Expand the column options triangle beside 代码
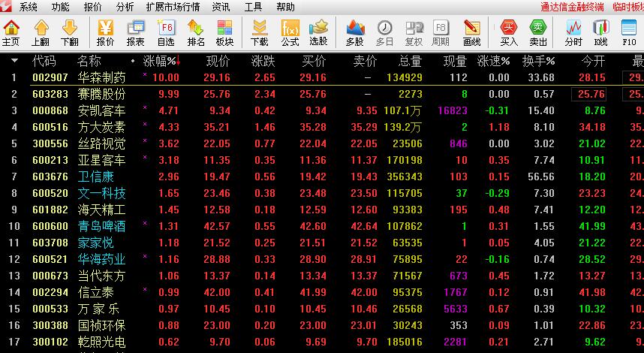 click(x=14, y=62)
